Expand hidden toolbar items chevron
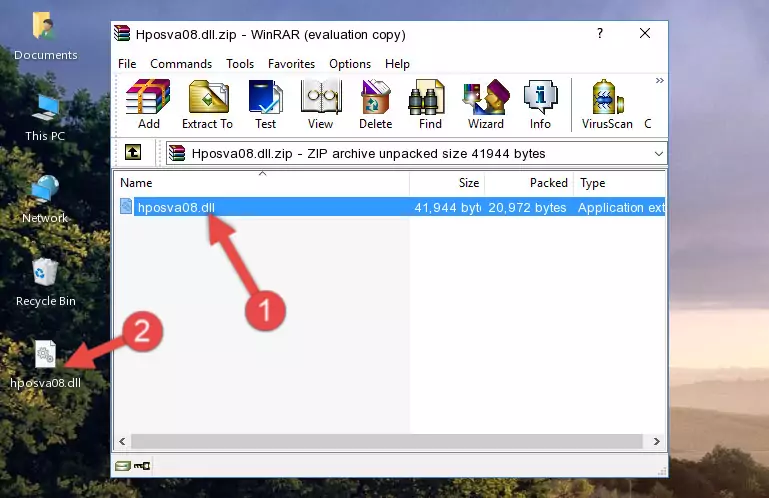Viewport: 769px width, 498px height. coord(660,80)
